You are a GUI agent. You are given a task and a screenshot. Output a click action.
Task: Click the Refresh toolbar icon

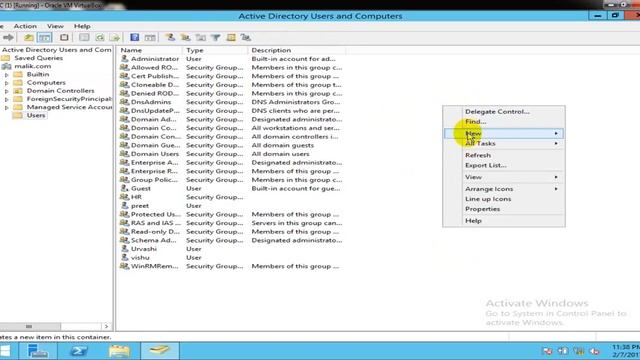100,38
